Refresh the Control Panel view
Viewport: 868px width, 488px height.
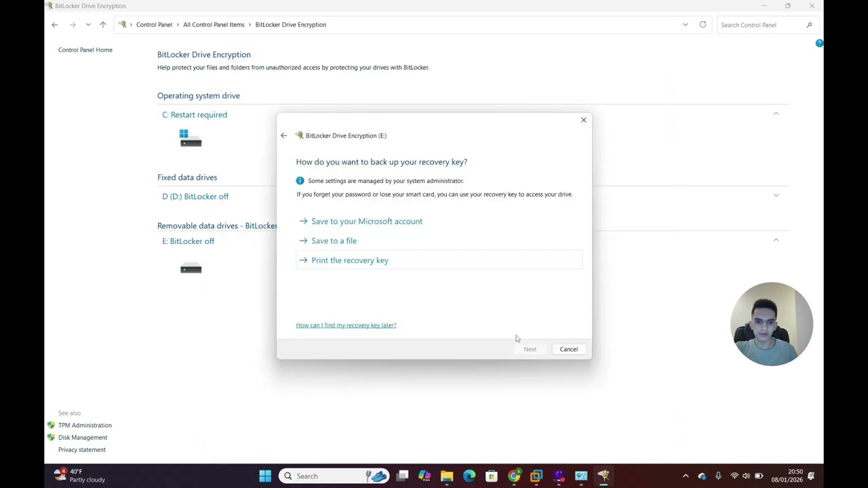(x=703, y=24)
